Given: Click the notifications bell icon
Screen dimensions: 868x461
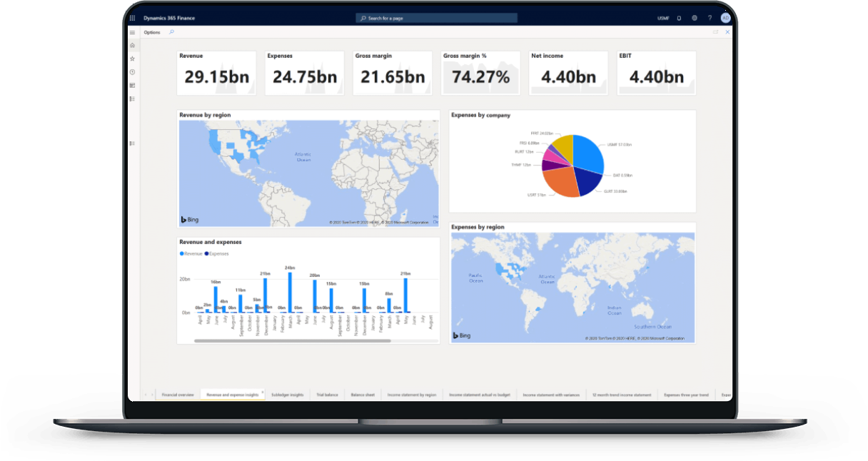Looking at the screenshot, I should (679, 18).
